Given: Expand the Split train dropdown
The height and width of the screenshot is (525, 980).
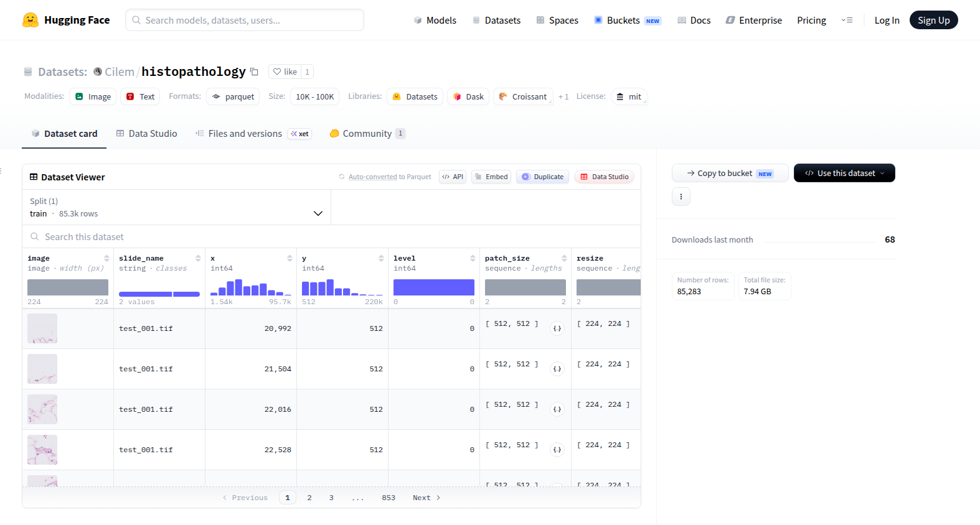Looking at the screenshot, I should (x=177, y=207).
